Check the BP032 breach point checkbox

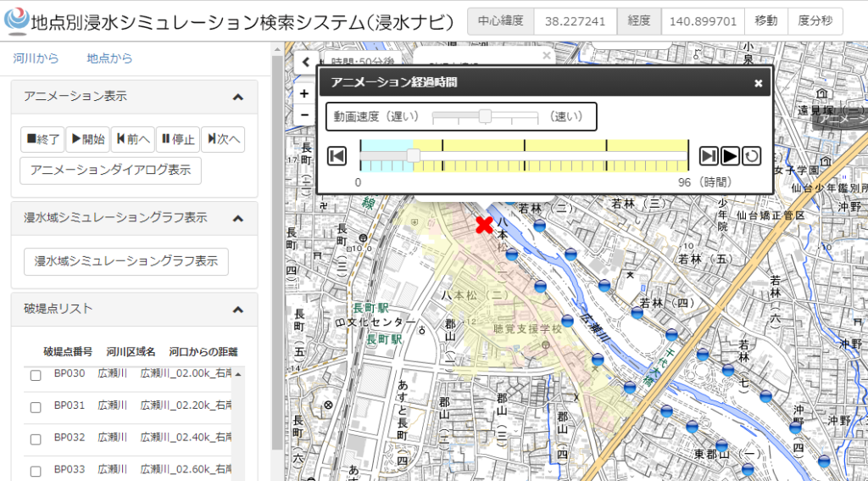(36, 440)
